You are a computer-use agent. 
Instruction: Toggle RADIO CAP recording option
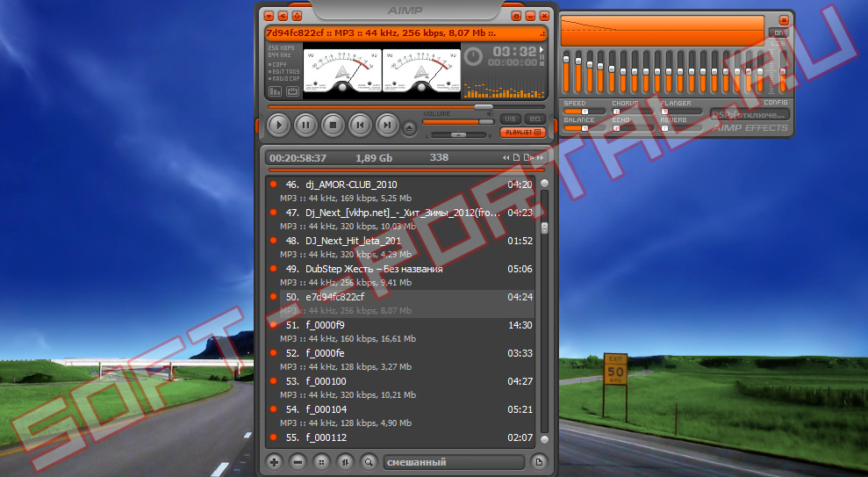point(284,79)
